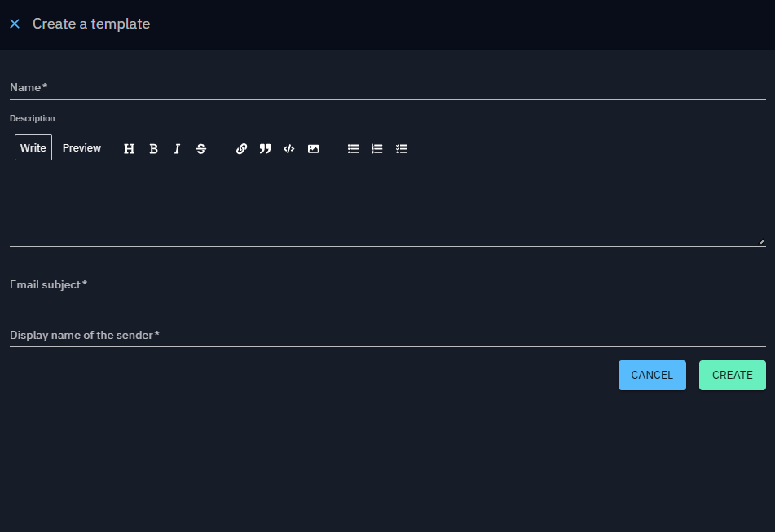The width and height of the screenshot is (775, 532).
Task: Close the Create a template dialog
Action: 15,24
